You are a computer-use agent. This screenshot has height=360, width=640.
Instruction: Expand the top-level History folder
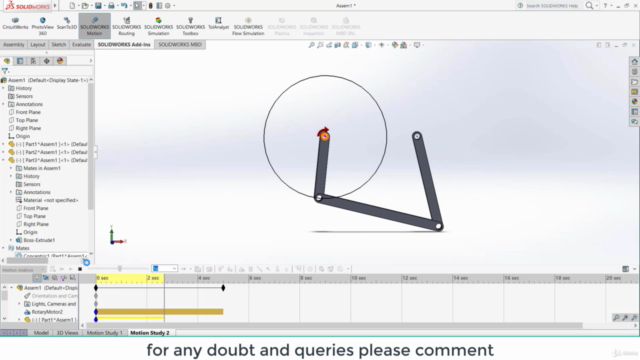[x=4, y=88]
